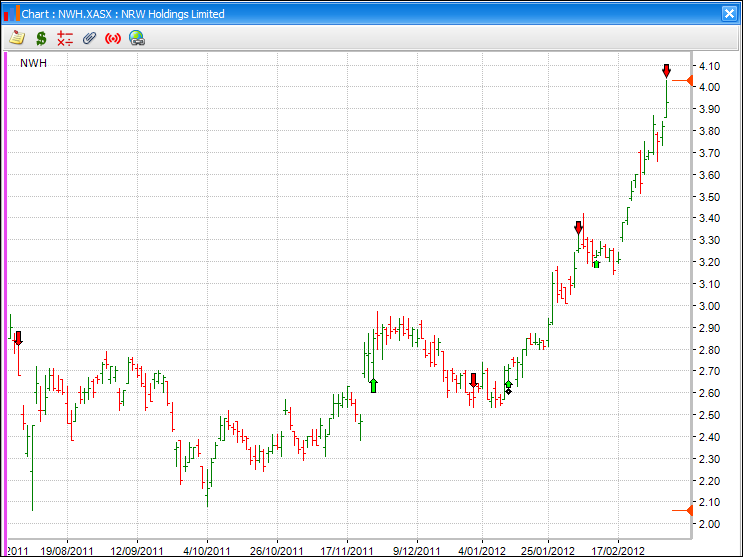Click the 3.90 price axis label
743x557 pixels.
coord(709,109)
